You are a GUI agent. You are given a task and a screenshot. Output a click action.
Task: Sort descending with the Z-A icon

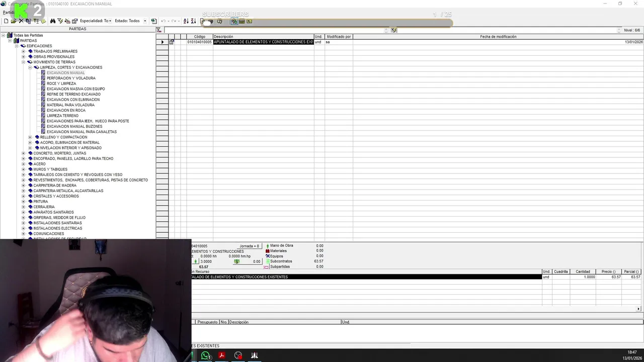click(x=193, y=21)
